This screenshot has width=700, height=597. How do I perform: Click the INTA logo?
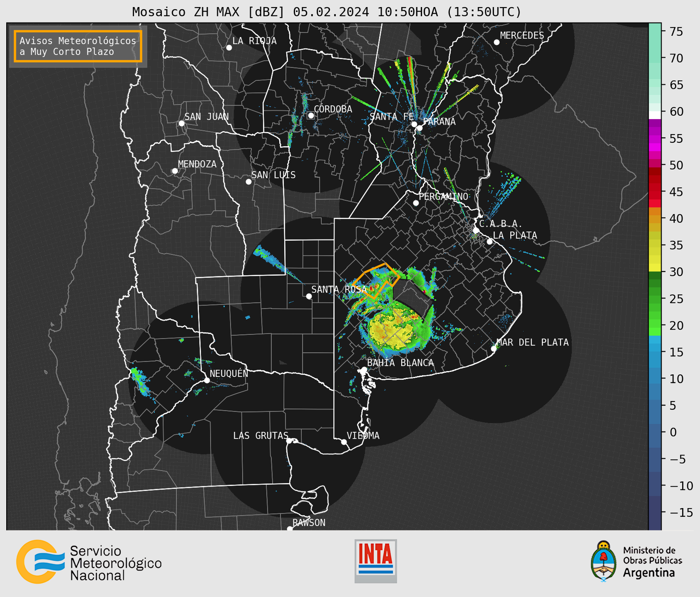376,561
